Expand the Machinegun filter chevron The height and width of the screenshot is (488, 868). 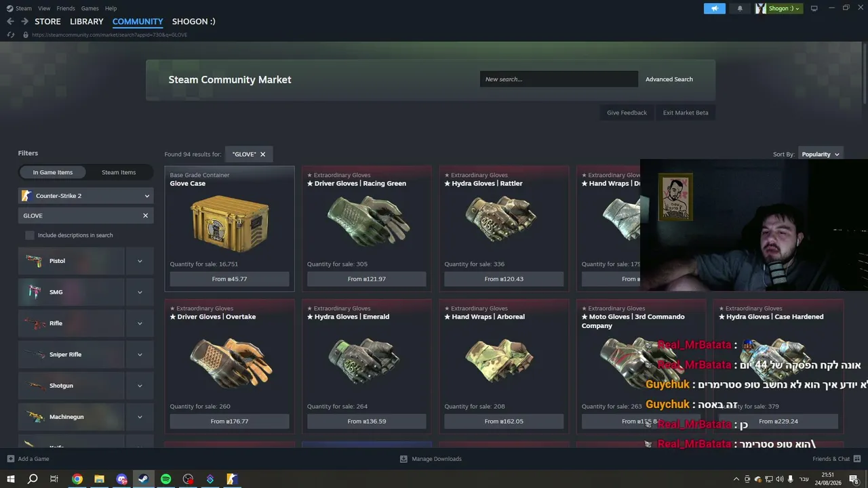[140, 417]
